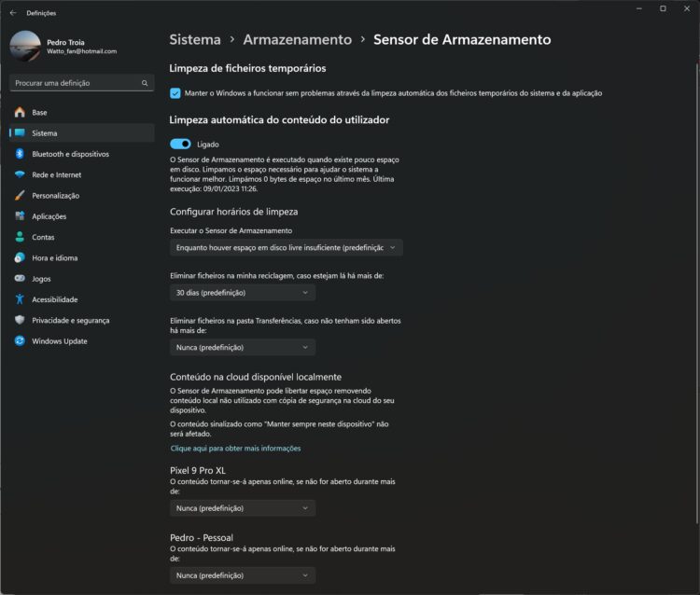700x595 pixels.
Task: Select the Aplicações sidebar icon
Action: coord(20,216)
